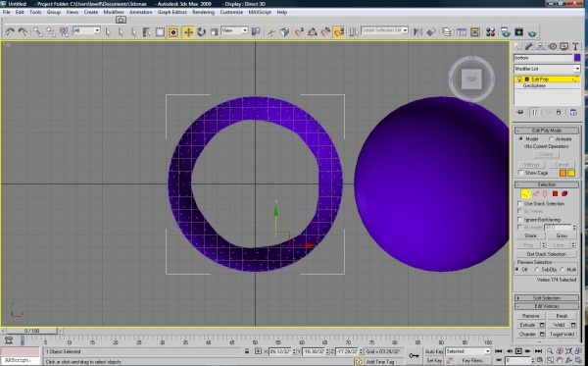Open Render Setup icon
Viewport: 588px width, 366px height.
[505, 32]
